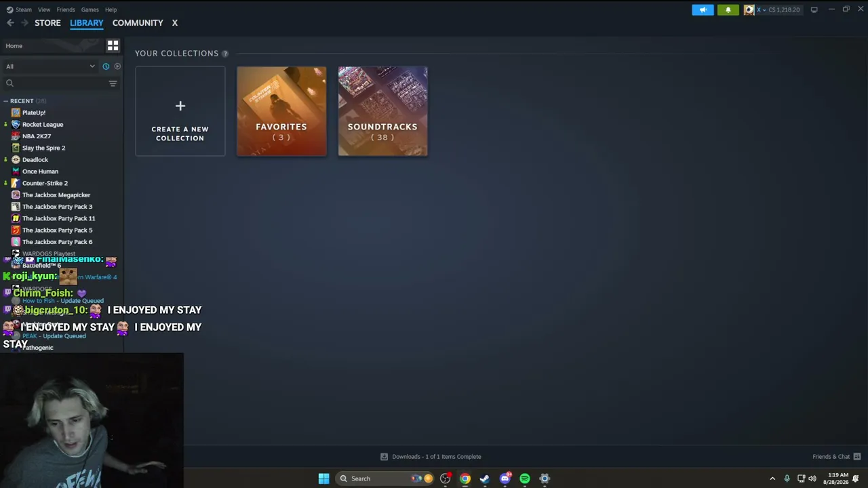Image resolution: width=868 pixels, height=488 pixels.
Task: Open the notifications bell
Action: point(728,9)
